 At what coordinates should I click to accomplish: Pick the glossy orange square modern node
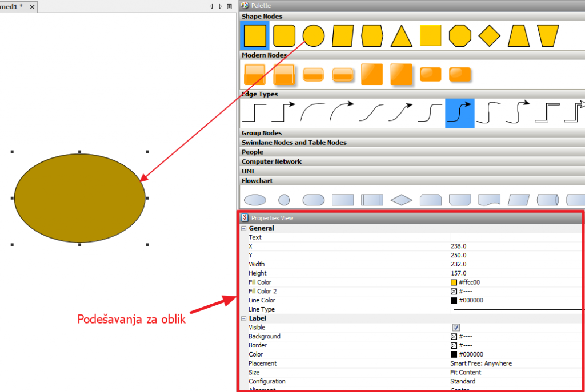coord(372,74)
